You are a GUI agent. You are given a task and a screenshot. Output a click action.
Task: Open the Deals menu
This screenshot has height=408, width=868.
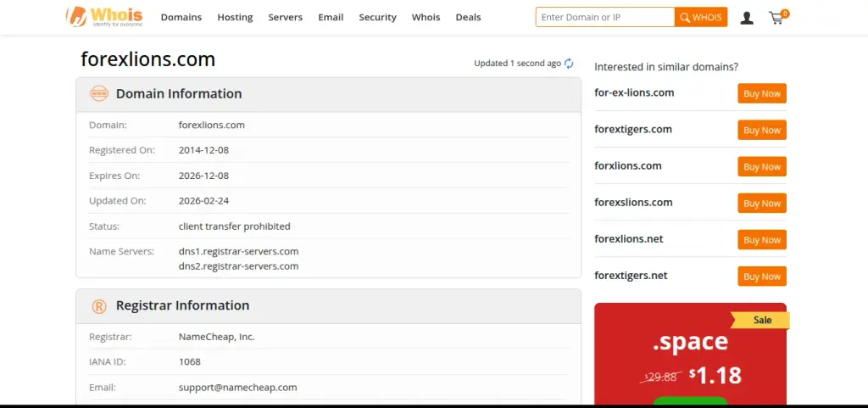click(468, 17)
